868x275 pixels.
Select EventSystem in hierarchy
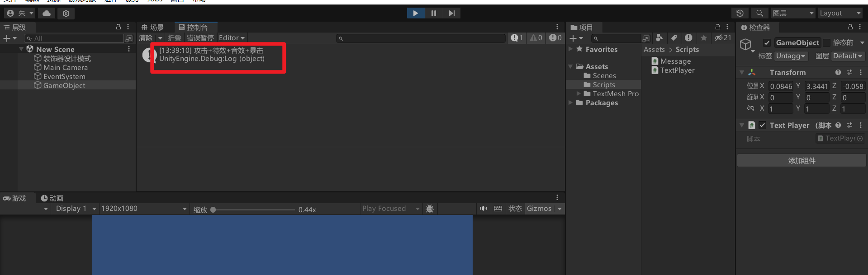64,76
